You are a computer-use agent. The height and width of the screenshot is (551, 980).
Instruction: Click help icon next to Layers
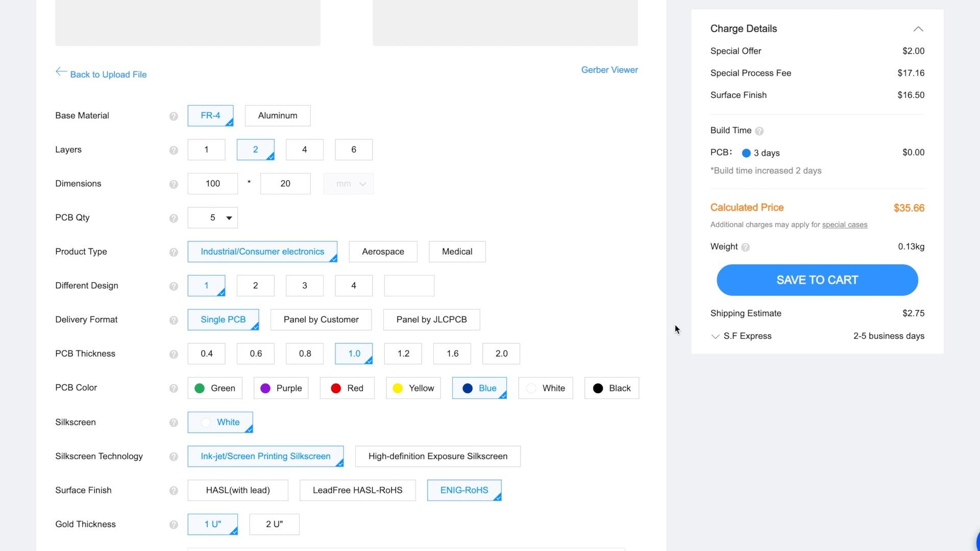coord(174,151)
